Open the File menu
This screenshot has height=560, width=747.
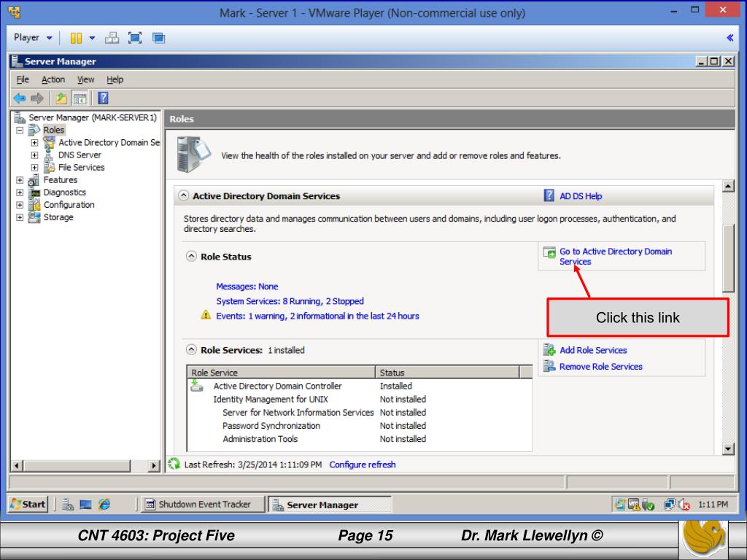click(23, 79)
